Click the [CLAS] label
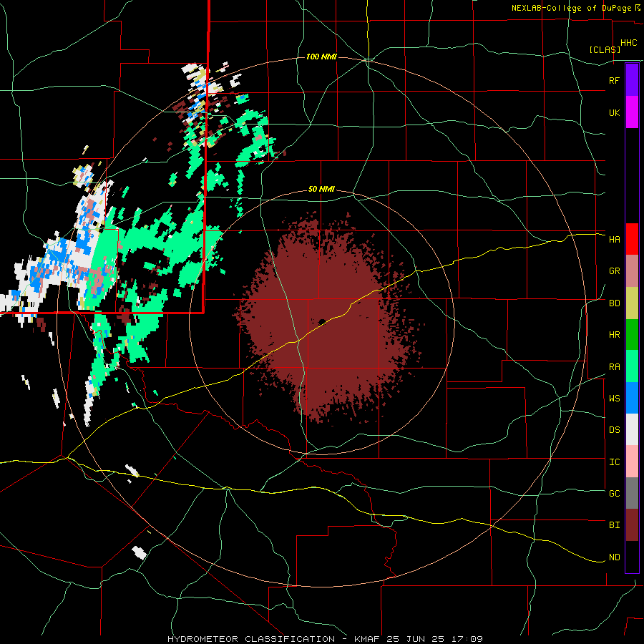 (x=605, y=49)
